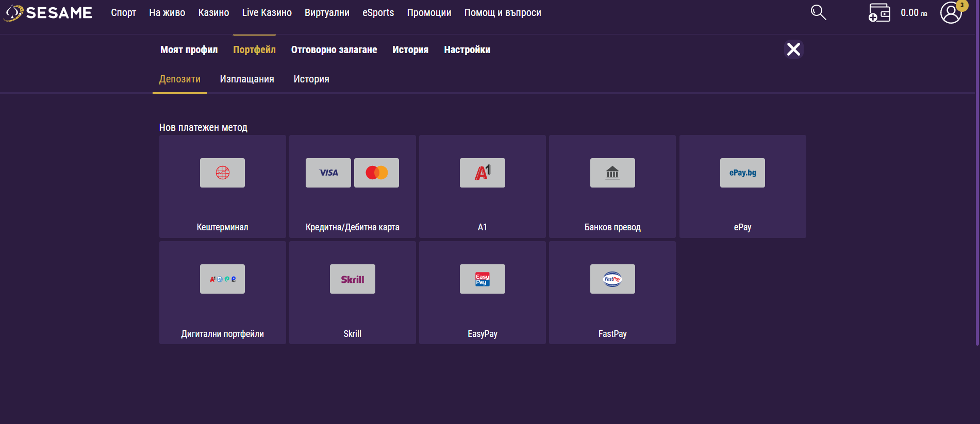The image size is (980, 424).
Task: Open the Промоции page
Action: click(429, 13)
